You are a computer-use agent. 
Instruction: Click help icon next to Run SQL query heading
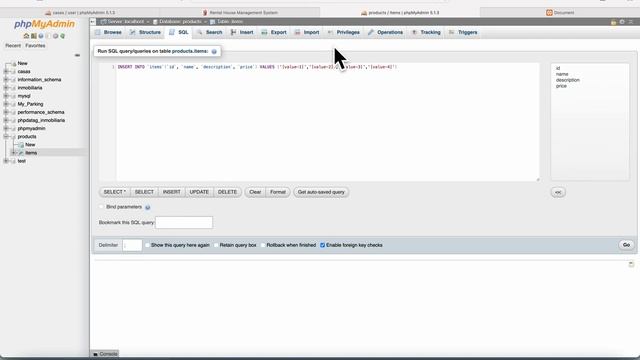click(214, 51)
